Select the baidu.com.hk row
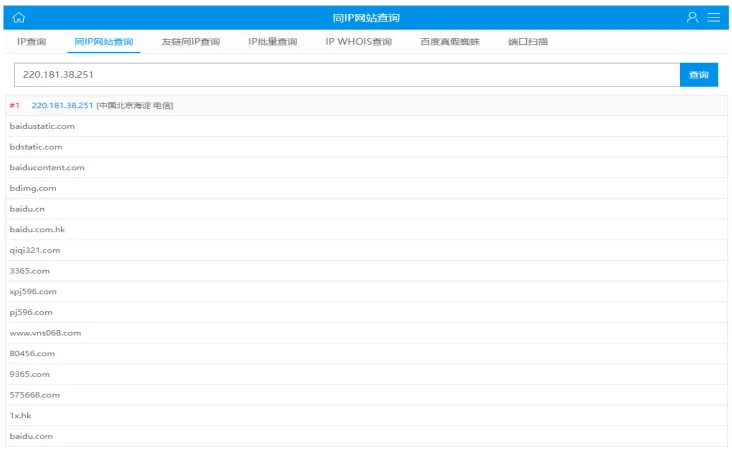Screen dimensions: 732x455 [x=367, y=229]
